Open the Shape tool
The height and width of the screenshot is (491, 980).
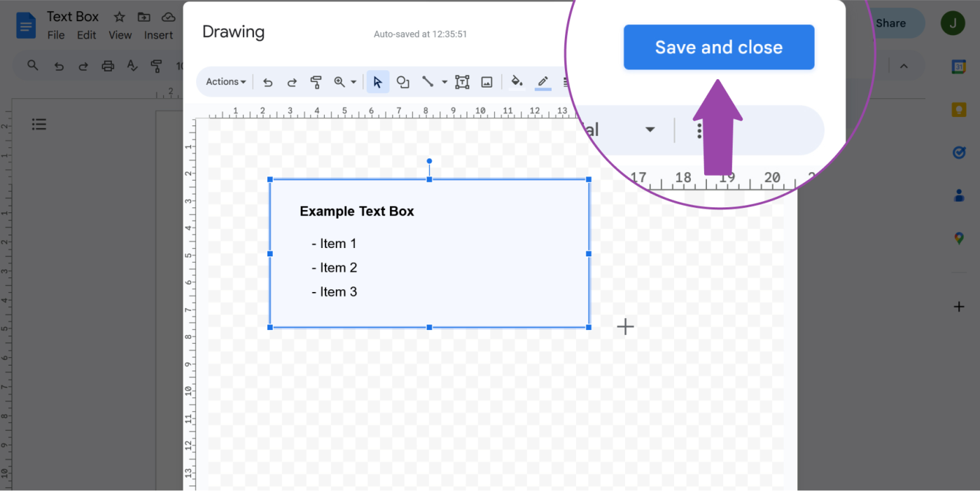point(402,82)
